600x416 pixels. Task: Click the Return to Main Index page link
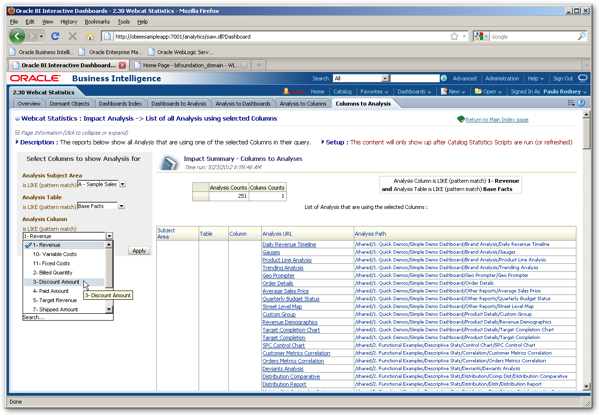[497, 120]
